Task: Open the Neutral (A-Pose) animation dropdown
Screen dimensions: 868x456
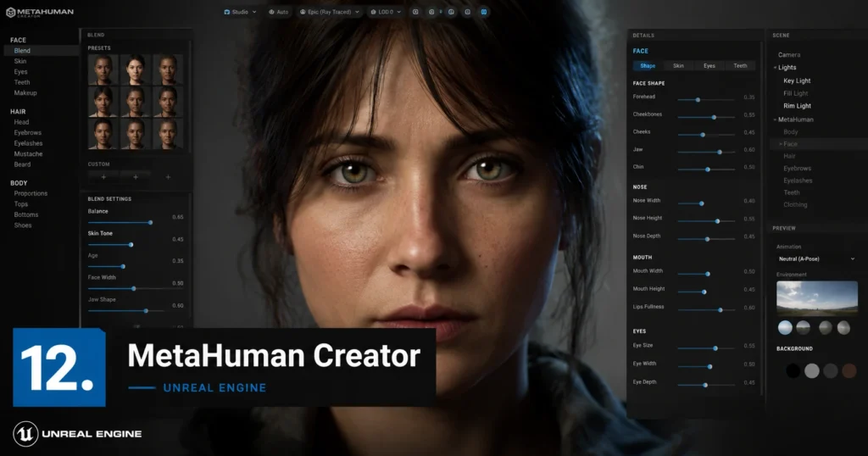Action: (816, 259)
